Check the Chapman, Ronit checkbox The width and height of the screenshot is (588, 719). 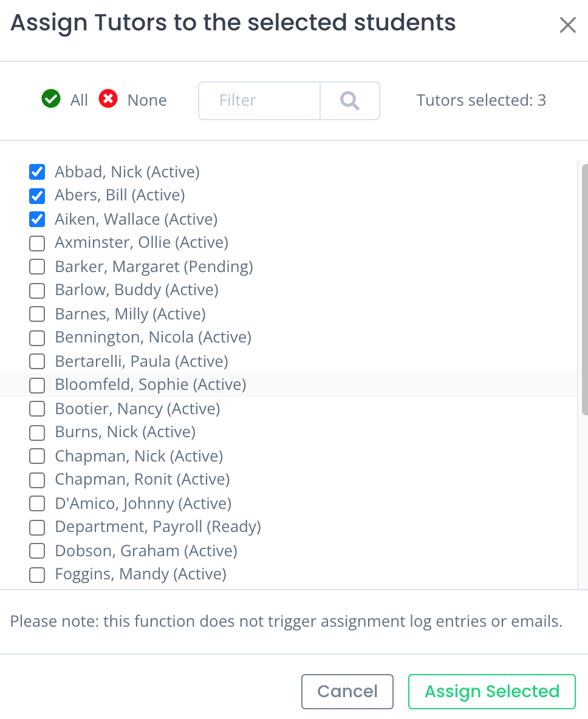(x=37, y=480)
